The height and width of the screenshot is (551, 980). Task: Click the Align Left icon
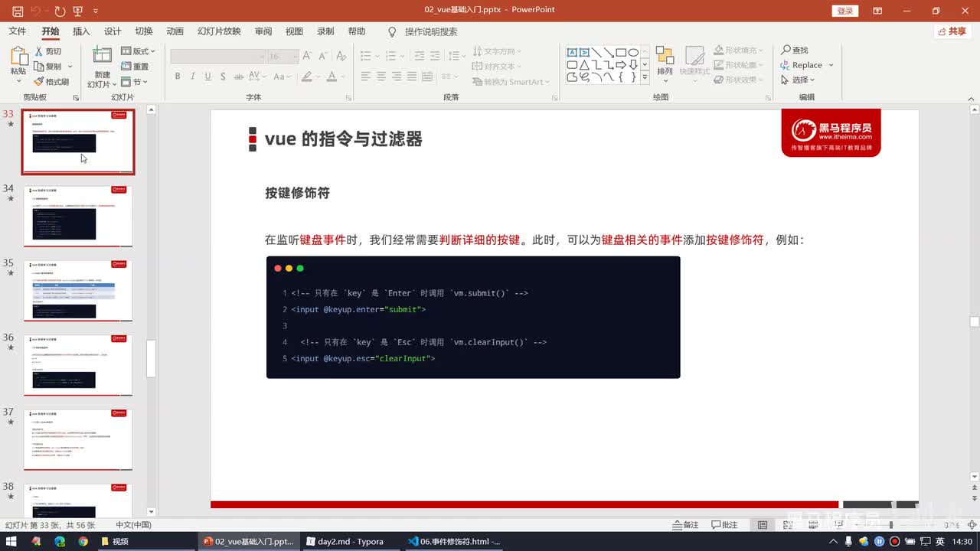click(x=365, y=77)
